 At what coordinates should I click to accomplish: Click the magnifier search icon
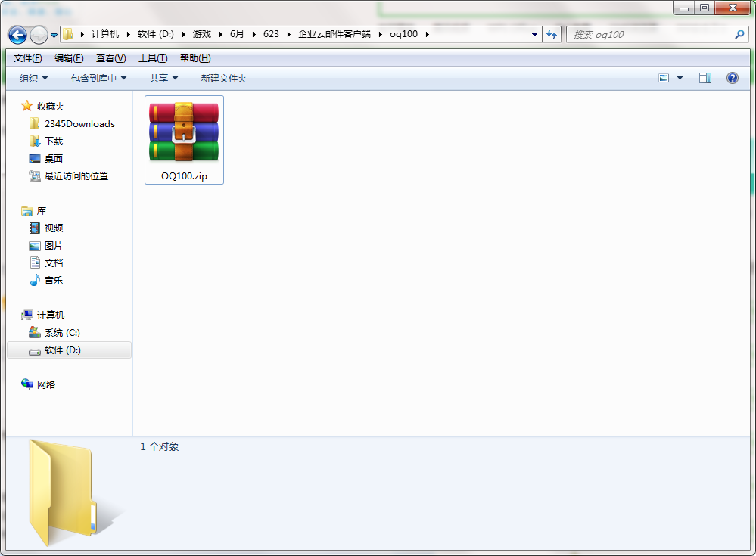[x=739, y=34]
